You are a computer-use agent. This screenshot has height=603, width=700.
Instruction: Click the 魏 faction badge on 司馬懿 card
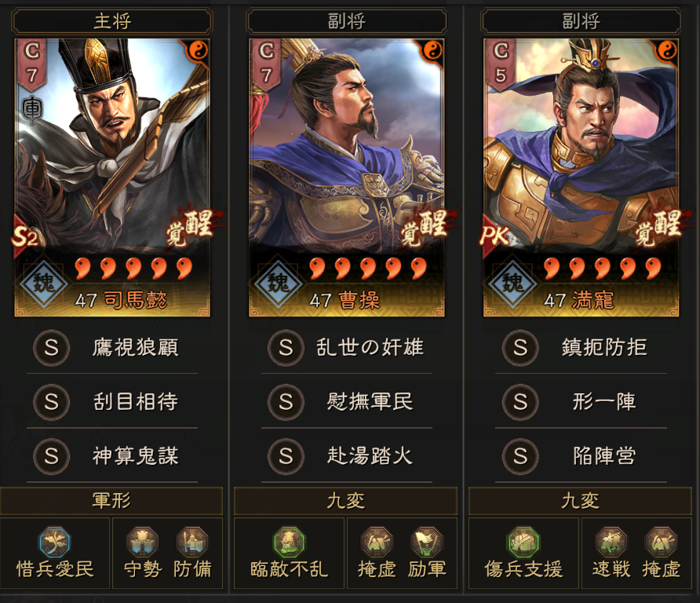(x=43, y=283)
